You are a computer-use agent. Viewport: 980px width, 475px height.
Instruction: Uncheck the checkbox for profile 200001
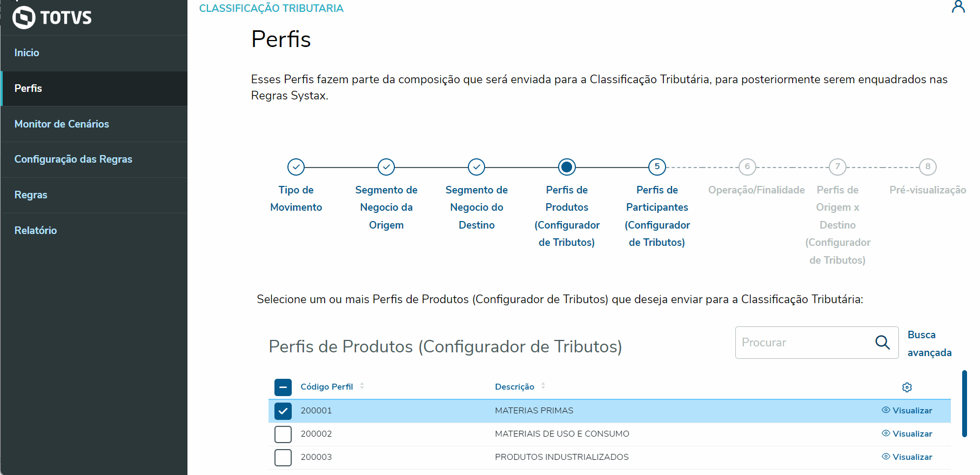tap(283, 411)
